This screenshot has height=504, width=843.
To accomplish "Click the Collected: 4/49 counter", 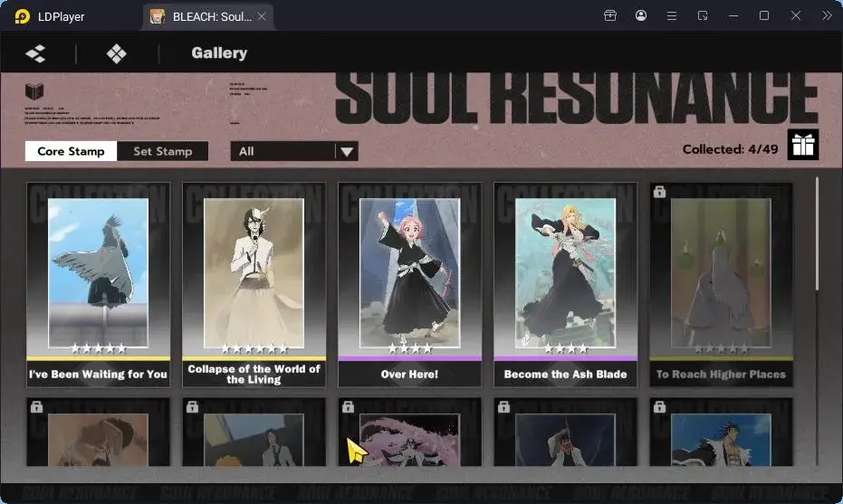I will pos(730,149).
